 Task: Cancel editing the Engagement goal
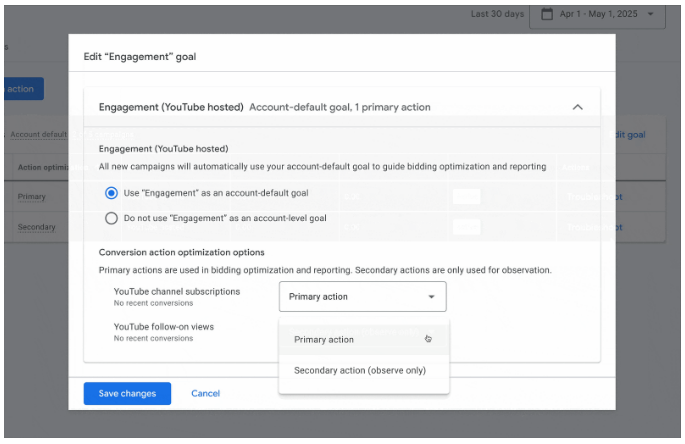[x=205, y=393]
